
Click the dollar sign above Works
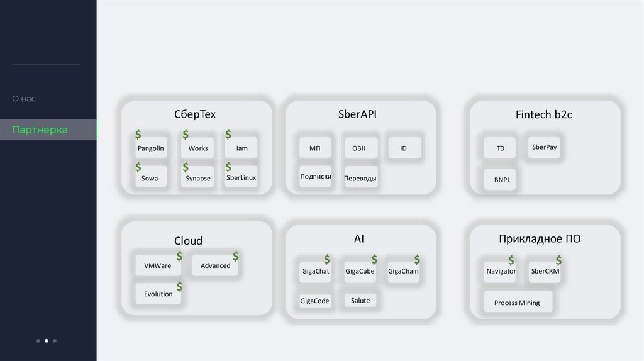[x=186, y=135]
